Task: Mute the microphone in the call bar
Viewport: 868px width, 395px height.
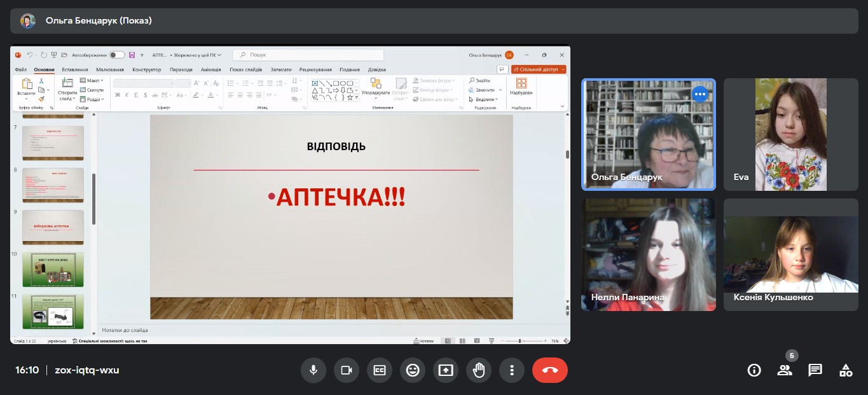Action: point(313,370)
